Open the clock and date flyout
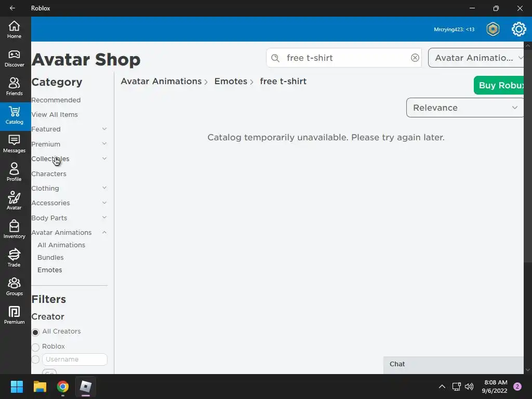The image size is (532, 399). point(495,387)
